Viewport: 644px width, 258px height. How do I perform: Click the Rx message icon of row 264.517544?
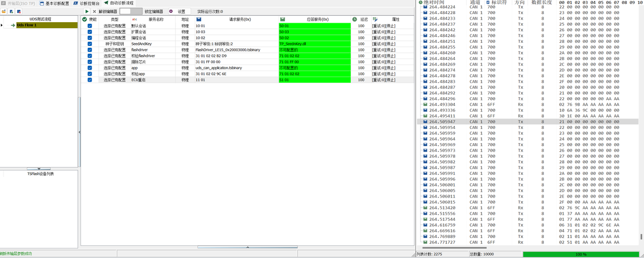[x=425, y=219]
